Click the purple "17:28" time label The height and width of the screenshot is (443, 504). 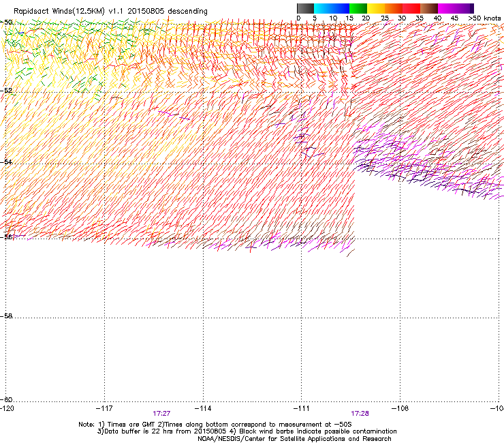360,414
